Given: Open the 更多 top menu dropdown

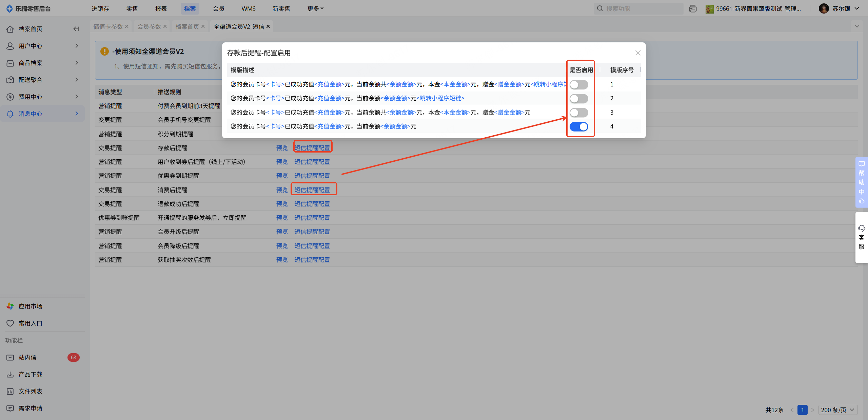Looking at the screenshot, I should tap(315, 9).
